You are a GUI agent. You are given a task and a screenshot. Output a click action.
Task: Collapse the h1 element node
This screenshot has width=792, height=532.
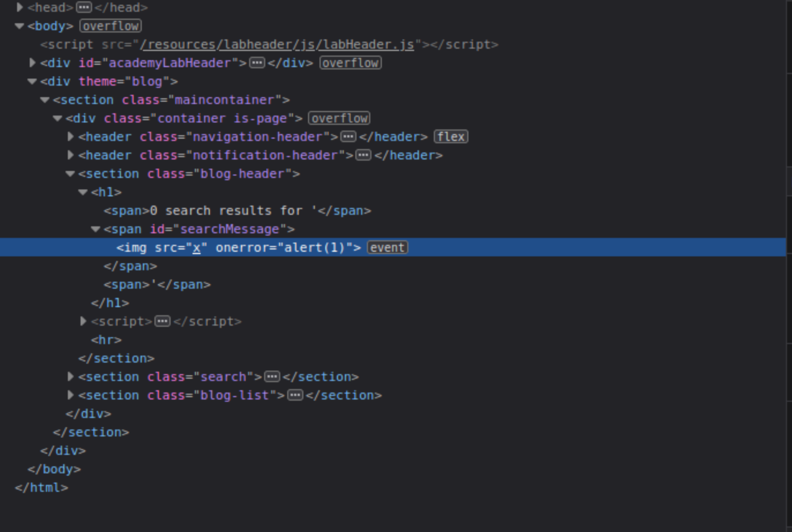(x=83, y=192)
